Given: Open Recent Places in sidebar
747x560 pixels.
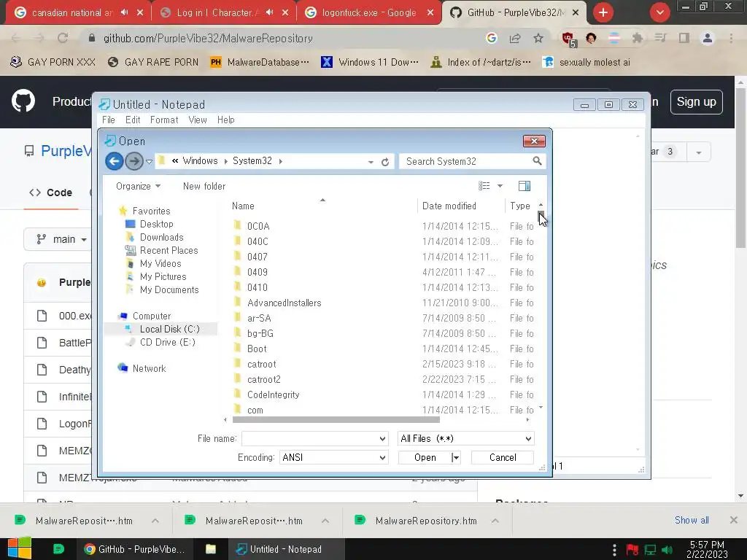Looking at the screenshot, I should coord(169,251).
